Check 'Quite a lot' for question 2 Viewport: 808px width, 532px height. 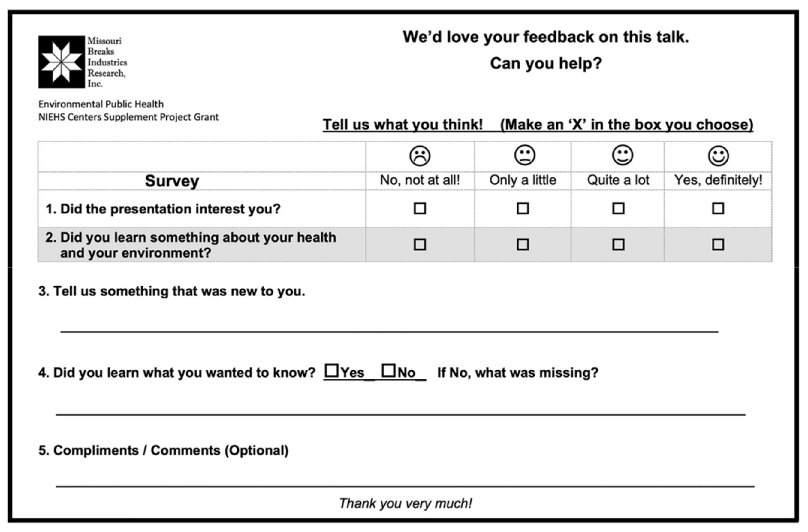click(x=618, y=244)
